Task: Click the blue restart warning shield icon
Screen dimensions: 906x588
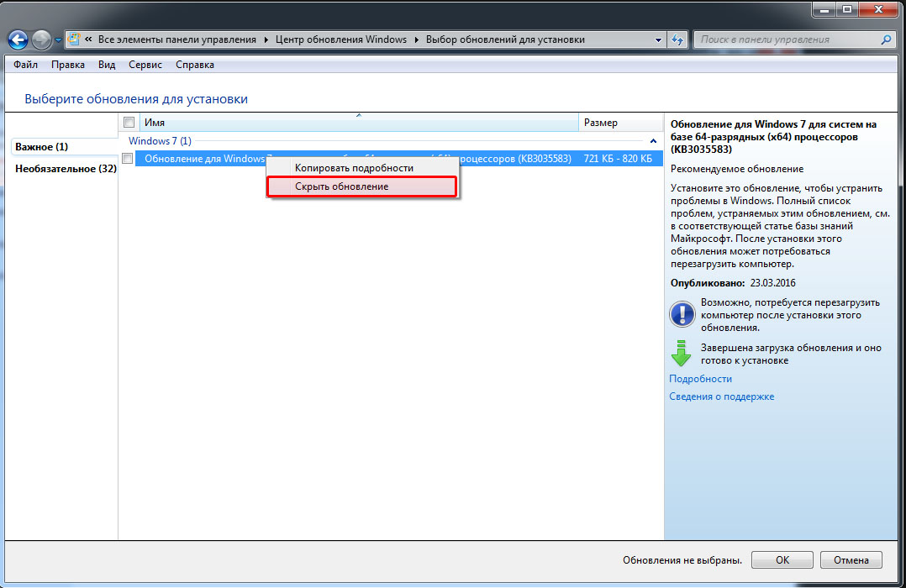Action: (x=682, y=315)
